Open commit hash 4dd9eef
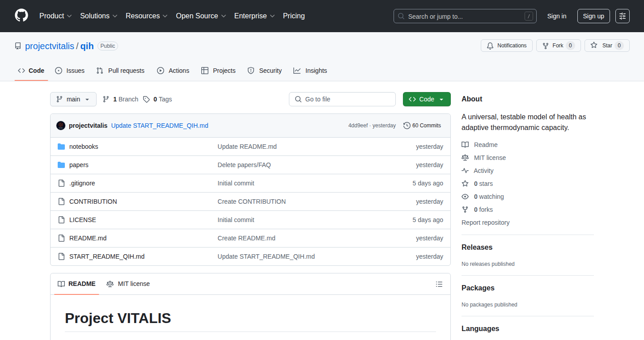 [358, 126]
